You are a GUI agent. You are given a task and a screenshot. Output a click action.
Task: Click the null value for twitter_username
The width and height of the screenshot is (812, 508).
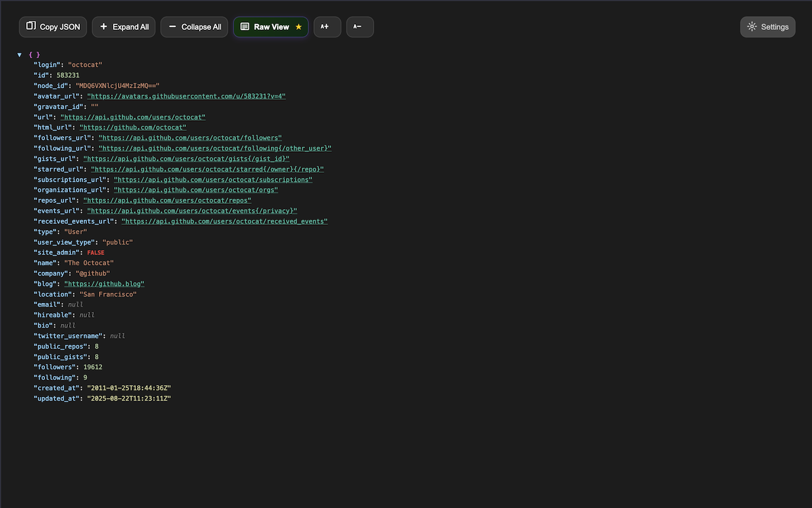(x=117, y=336)
